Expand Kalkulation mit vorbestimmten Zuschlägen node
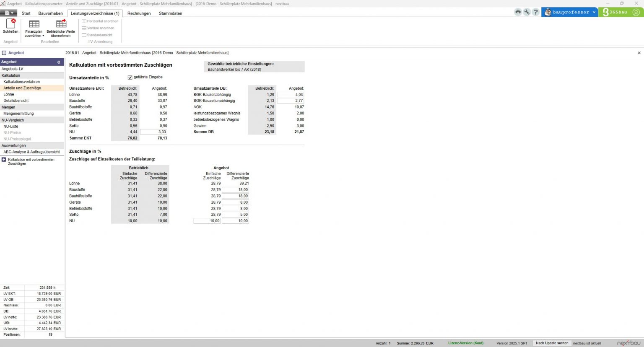The image size is (644, 347). pos(4,160)
